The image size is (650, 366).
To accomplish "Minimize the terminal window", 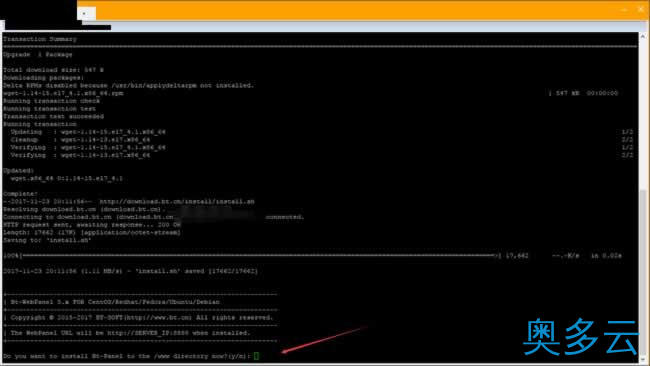I will pyautogui.click(x=625, y=10).
